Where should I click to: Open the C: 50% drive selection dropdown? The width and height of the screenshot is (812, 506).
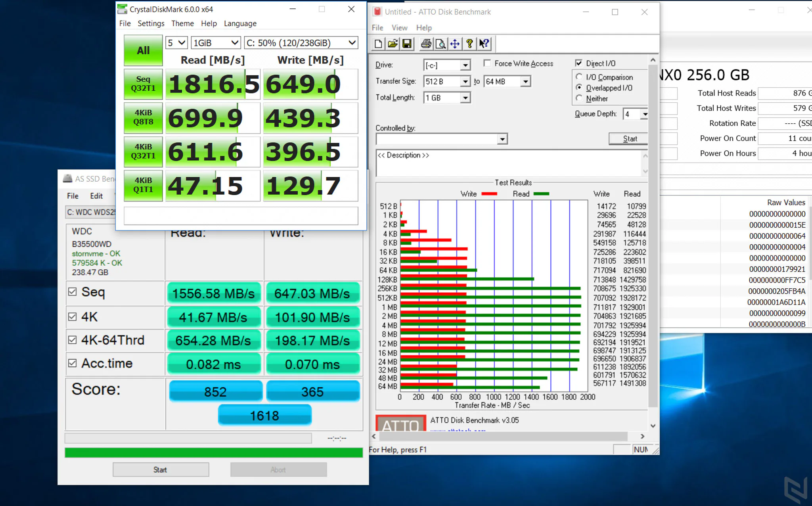click(x=301, y=43)
